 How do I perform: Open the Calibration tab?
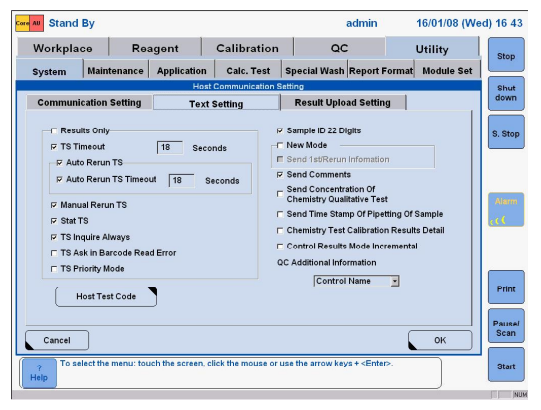[x=247, y=48]
